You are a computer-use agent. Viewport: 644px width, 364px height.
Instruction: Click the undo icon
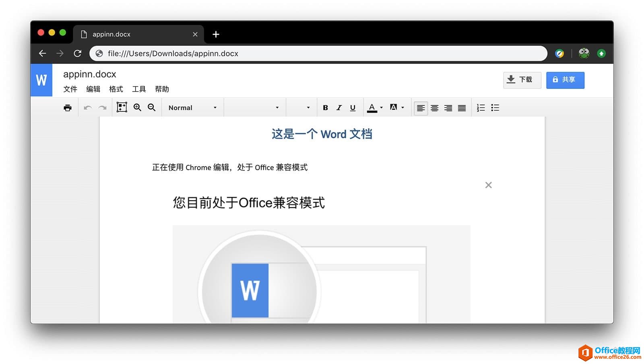[x=88, y=107]
